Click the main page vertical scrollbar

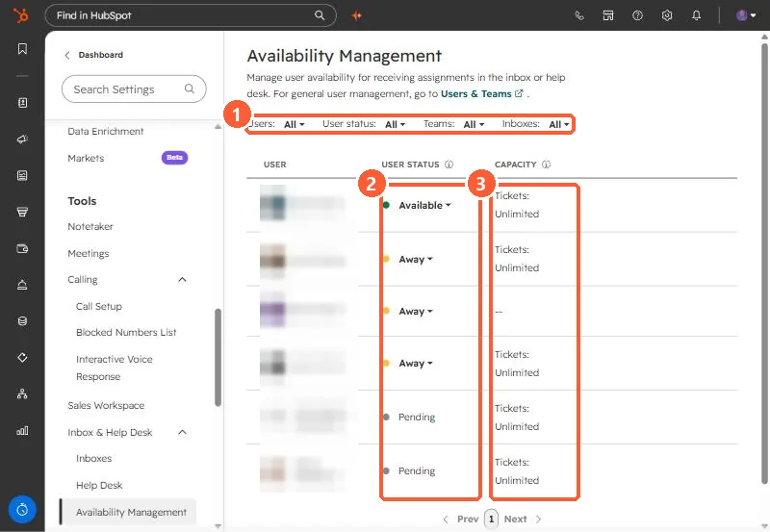764,263
